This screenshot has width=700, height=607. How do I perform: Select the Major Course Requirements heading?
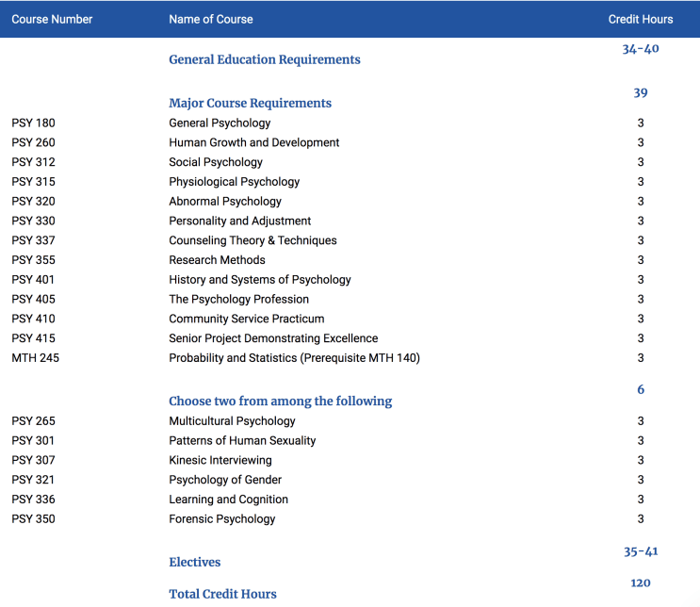[250, 103]
